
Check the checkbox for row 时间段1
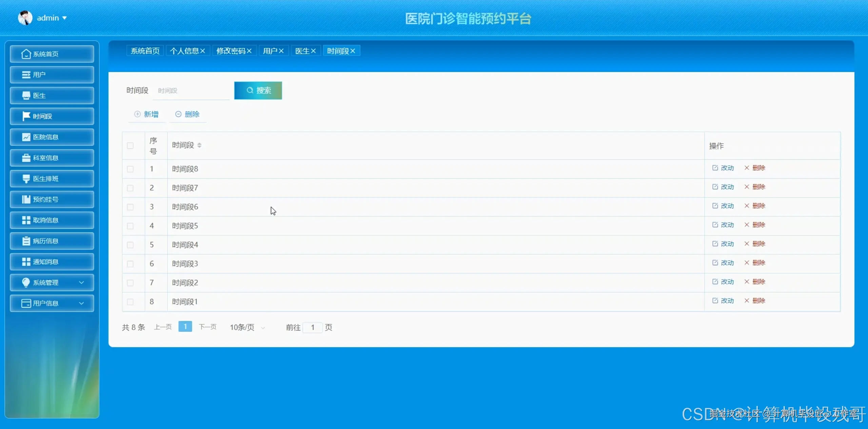pyautogui.click(x=130, y=302)
